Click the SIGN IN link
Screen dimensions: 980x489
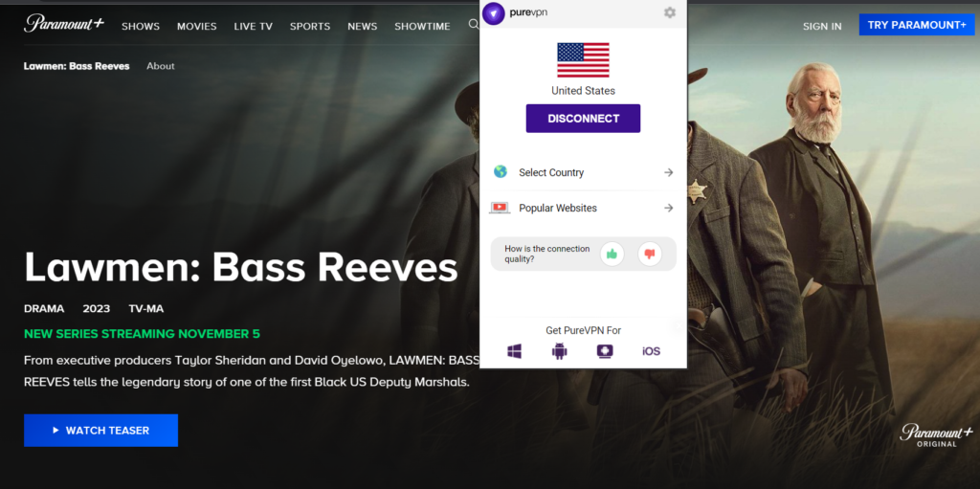[822, 26]
